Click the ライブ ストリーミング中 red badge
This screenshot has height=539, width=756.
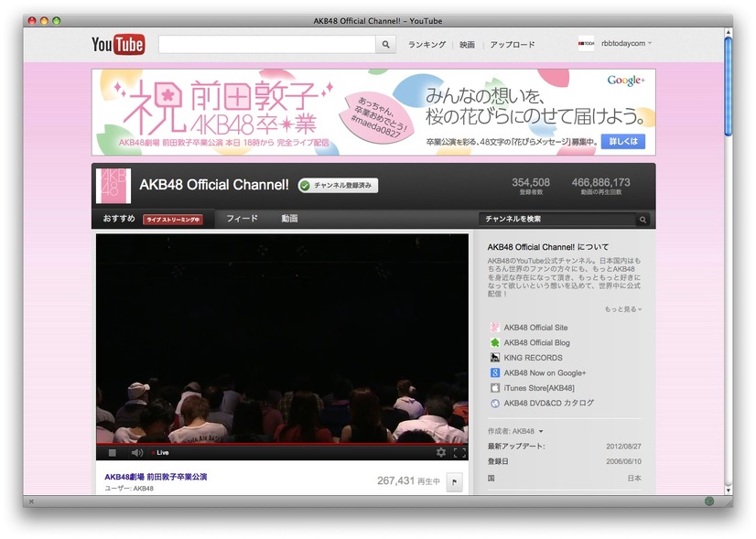click(173, 220)
